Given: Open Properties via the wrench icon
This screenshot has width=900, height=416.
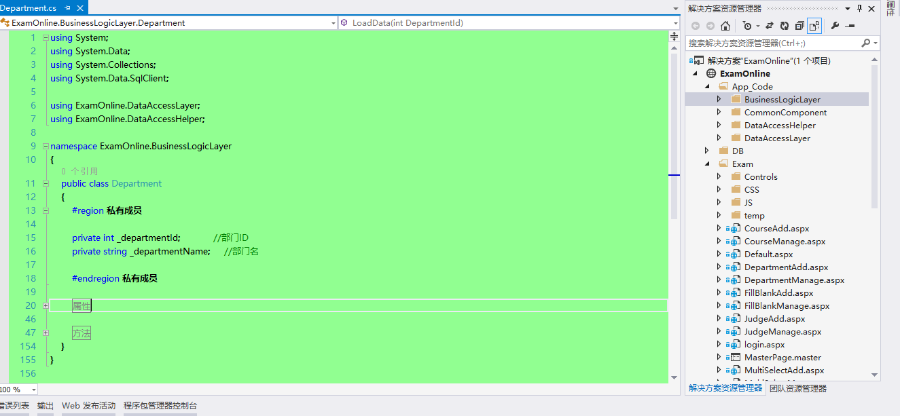Looking at the screenshot, I should 835,26.
